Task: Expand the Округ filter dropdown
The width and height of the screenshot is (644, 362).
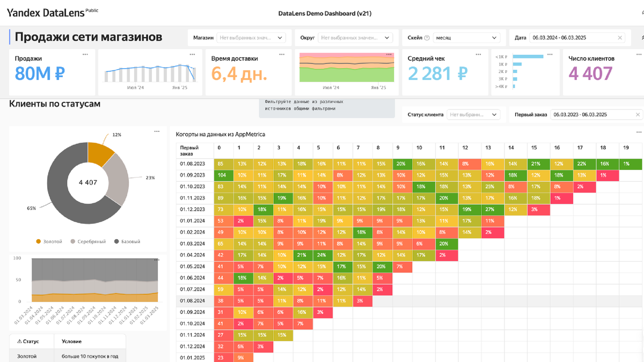Action: coord(355,38)
